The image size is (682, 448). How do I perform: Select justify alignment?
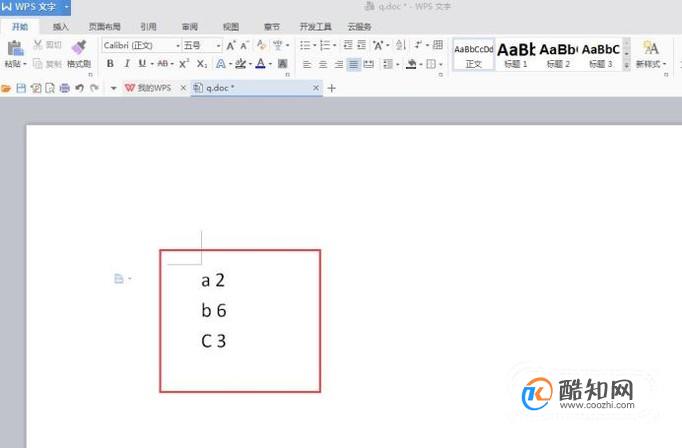(x=354, y=64)
